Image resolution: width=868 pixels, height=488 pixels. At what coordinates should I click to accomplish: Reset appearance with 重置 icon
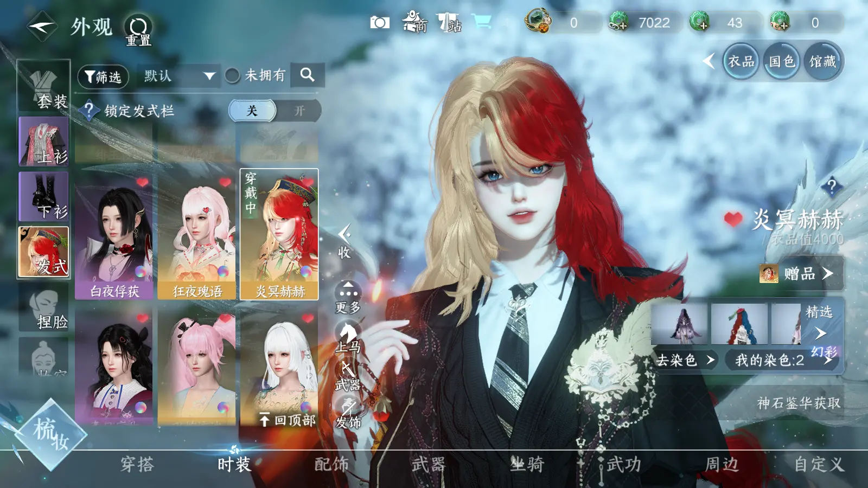(138, 30)
